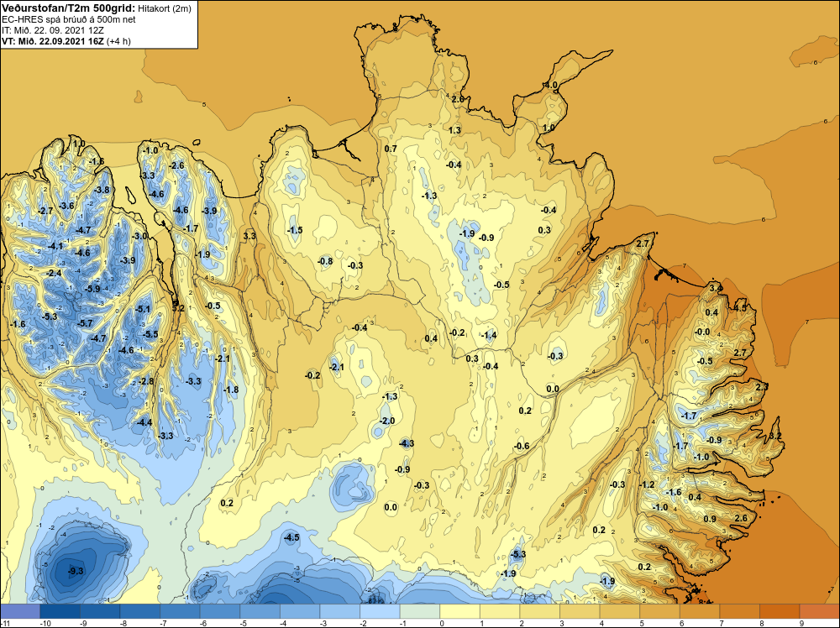Click the legend swatch labeled -8
This screenshot has width=840, height=628.
(139, 611)
